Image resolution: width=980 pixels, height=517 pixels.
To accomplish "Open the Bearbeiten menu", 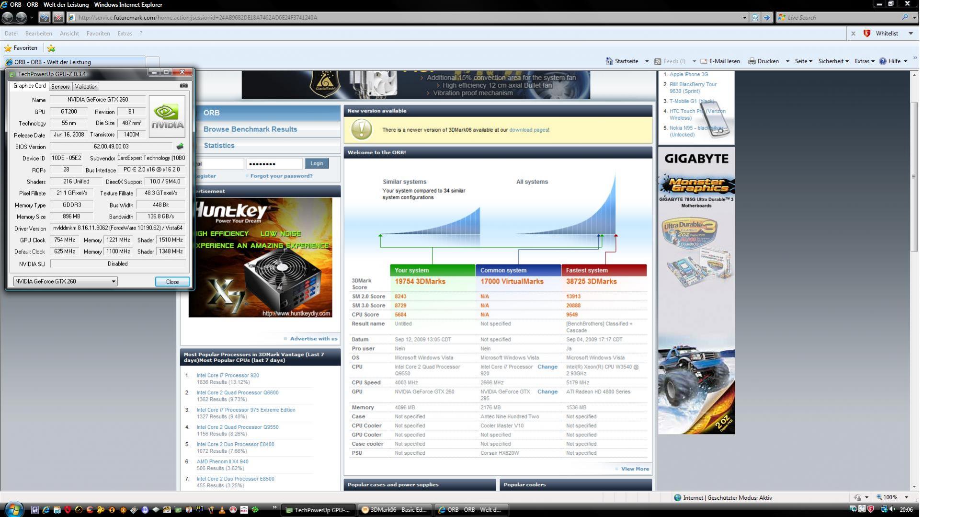I will (x=38, y=34).
